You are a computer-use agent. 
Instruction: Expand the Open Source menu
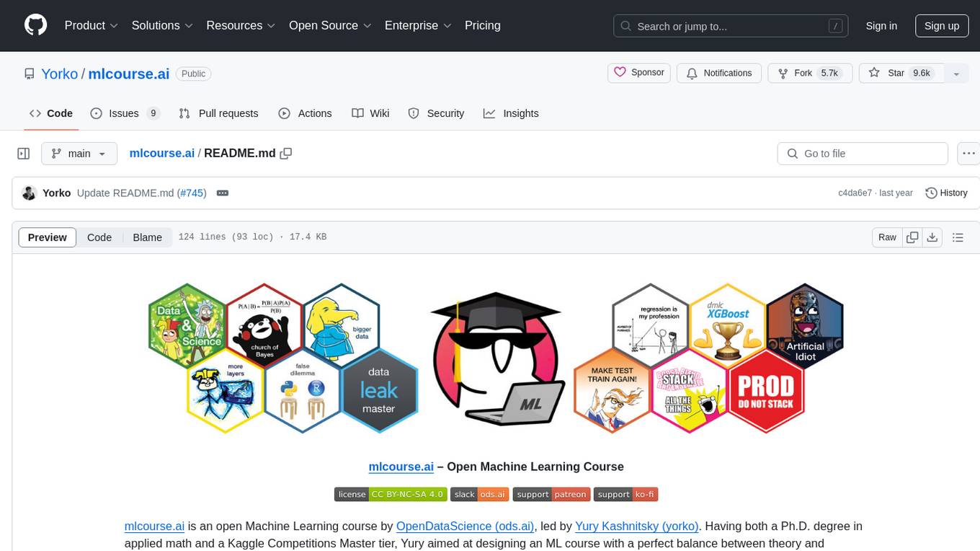[x=330, y=25]
